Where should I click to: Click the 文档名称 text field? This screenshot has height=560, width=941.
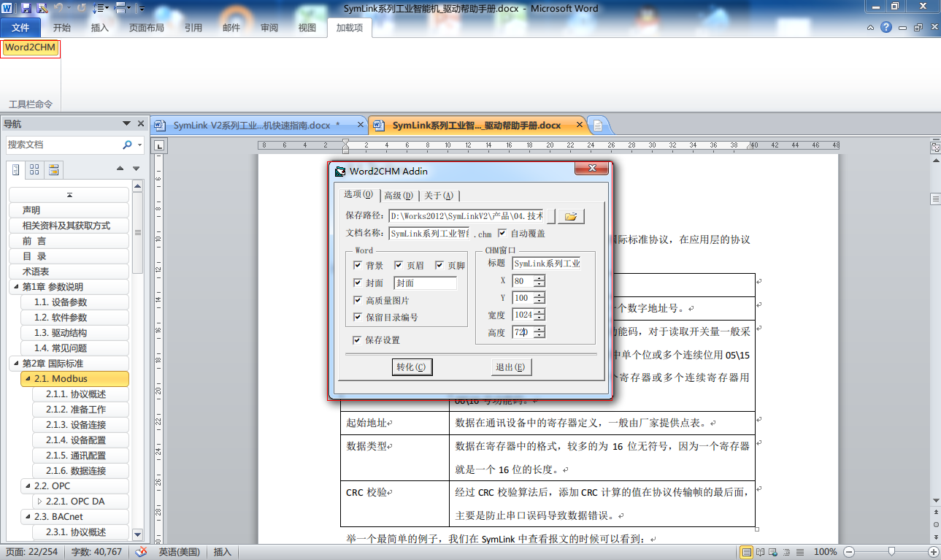[x=429, y=234]
